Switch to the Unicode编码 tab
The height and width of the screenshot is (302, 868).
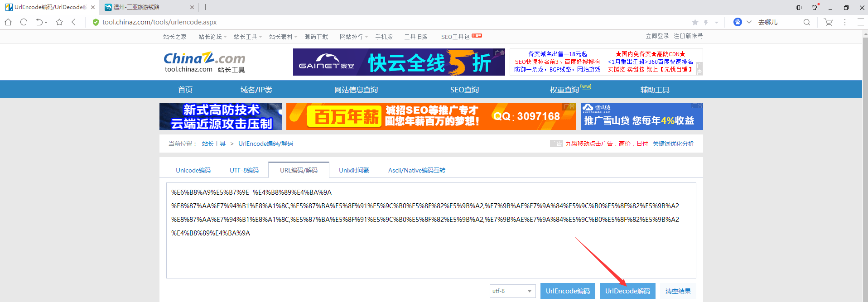[x=193, y=170]
